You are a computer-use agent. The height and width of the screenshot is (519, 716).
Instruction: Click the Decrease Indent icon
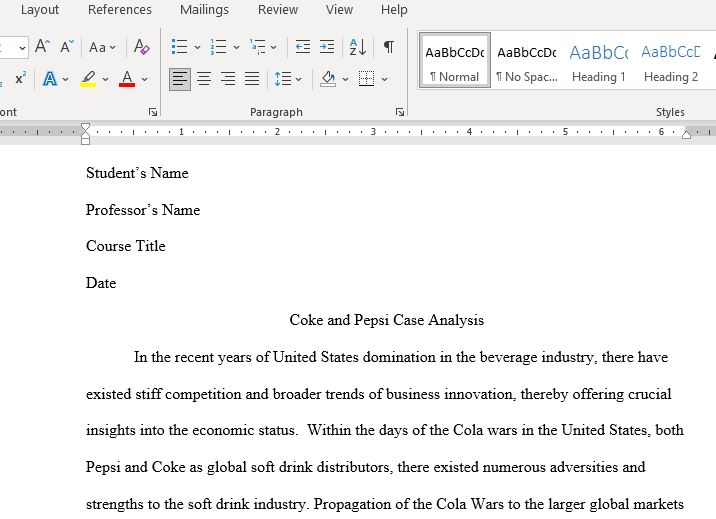coord(303,47)
